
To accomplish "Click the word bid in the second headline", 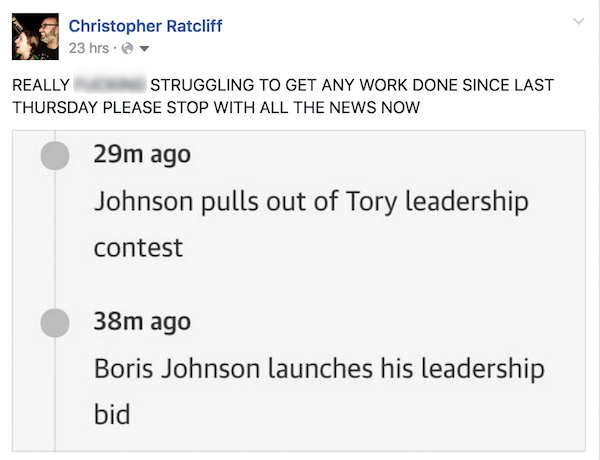I will pos(112,413).
